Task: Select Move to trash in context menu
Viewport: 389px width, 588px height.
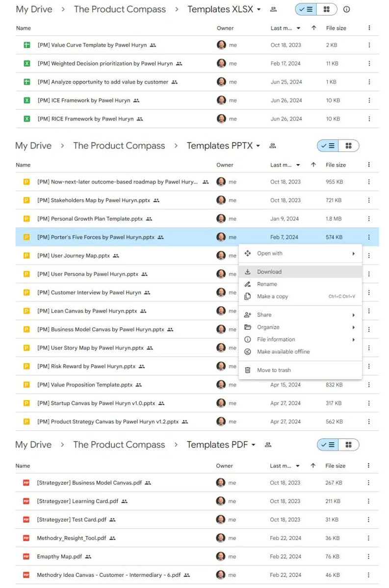Action: 274,370
